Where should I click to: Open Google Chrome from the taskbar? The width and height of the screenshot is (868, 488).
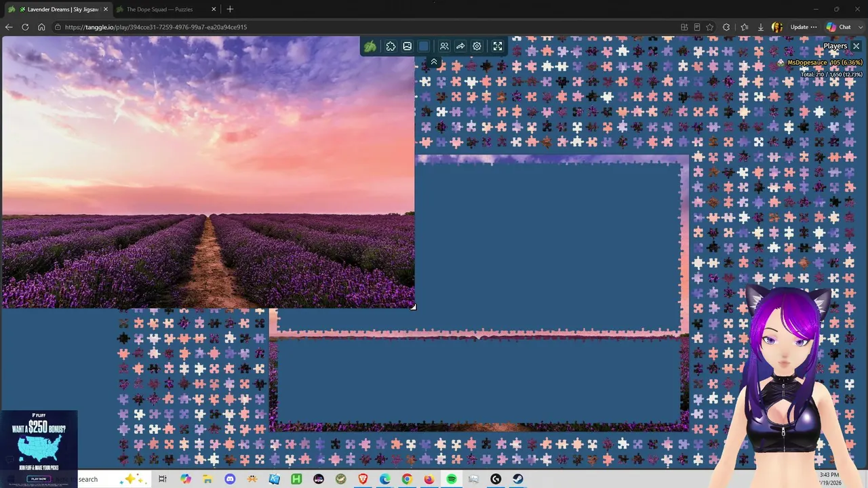pyautogui.click(x=407, y=479)
